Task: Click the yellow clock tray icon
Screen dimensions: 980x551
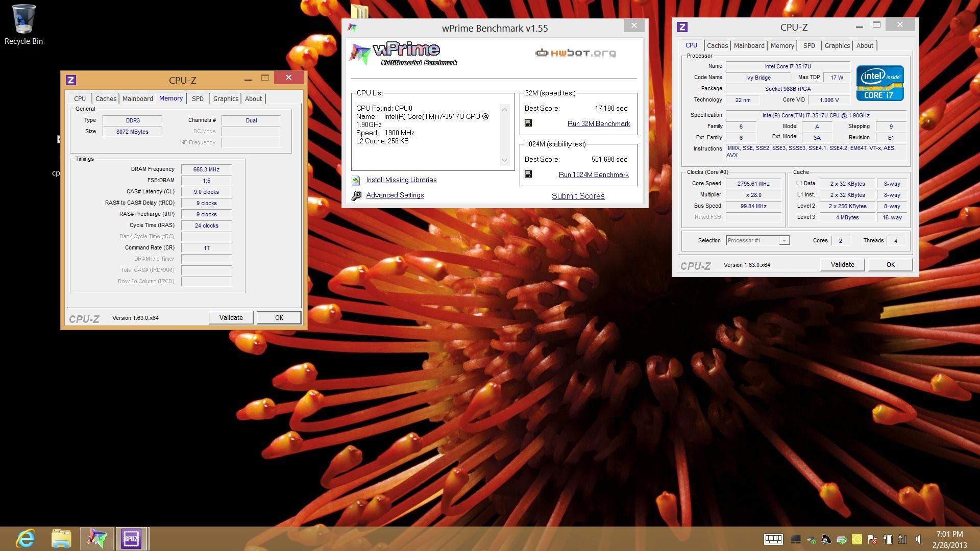Action: [857, 539]
